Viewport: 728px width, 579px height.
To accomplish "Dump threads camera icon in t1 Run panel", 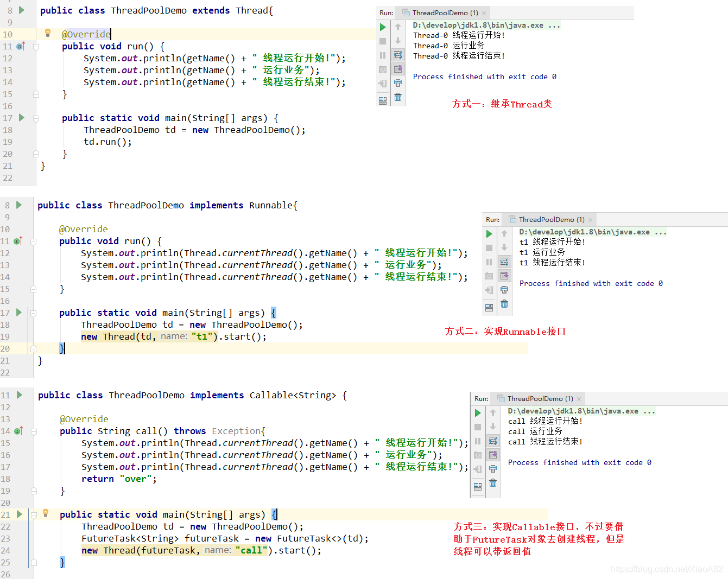I will pos(489,276).
